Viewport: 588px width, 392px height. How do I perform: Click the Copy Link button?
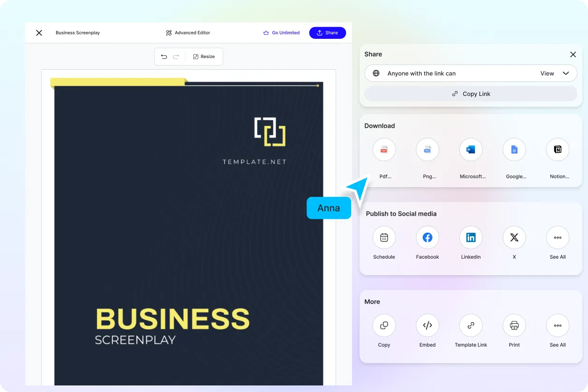coord(471,94)
